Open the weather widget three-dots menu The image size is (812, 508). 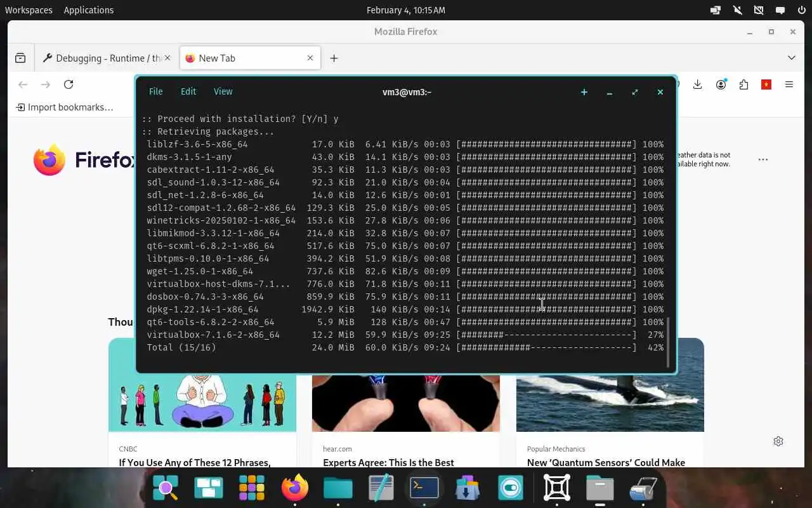pos(763,159)
